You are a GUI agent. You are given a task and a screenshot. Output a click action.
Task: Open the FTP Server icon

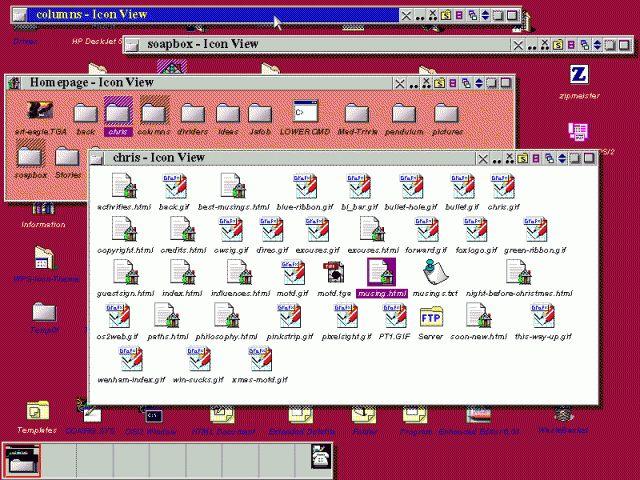pyautogui.click(x=430, y=318)
